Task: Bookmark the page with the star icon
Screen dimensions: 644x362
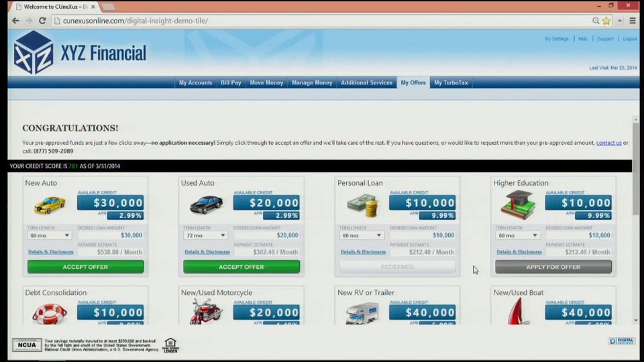Action: point(606,21)
